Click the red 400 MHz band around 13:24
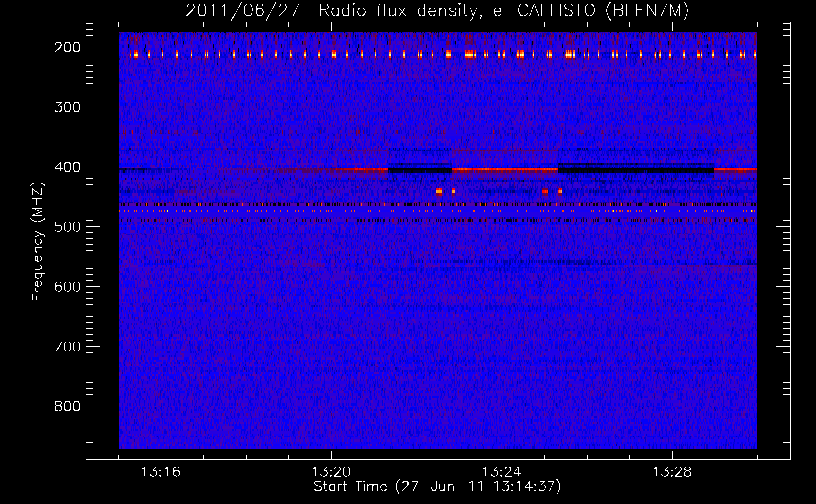The width and height of the screenshot is (816, 504). (505, 170)
